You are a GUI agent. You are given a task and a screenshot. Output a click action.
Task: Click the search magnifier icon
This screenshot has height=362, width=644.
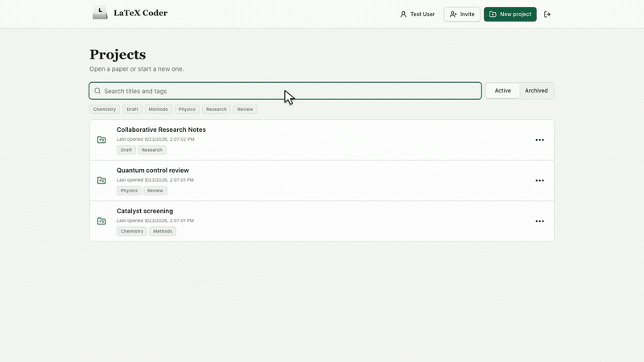point(97,91)
